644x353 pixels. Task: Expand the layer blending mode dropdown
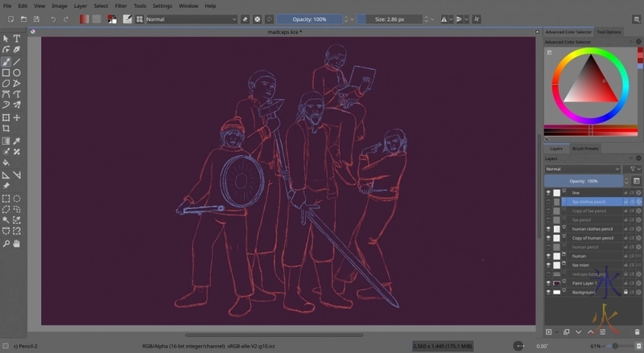click(583, 169)
